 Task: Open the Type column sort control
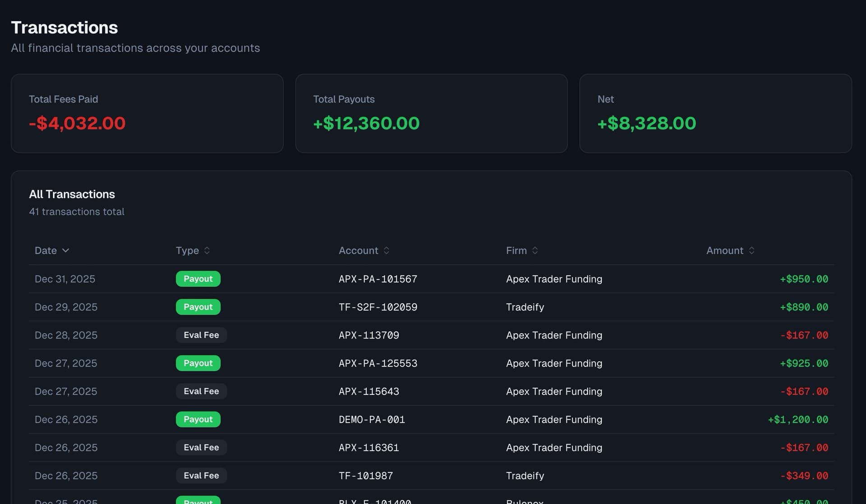coord(193,250)
